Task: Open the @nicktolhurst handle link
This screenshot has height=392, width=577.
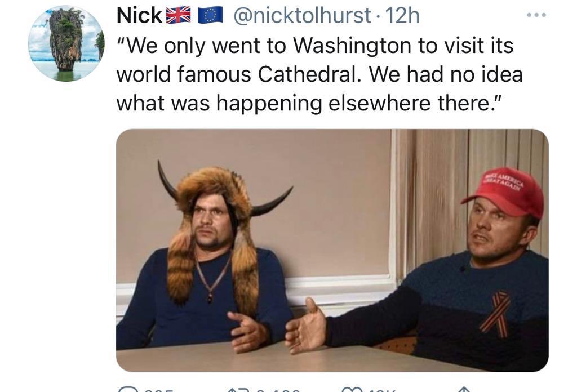Action: coord(302,15)
